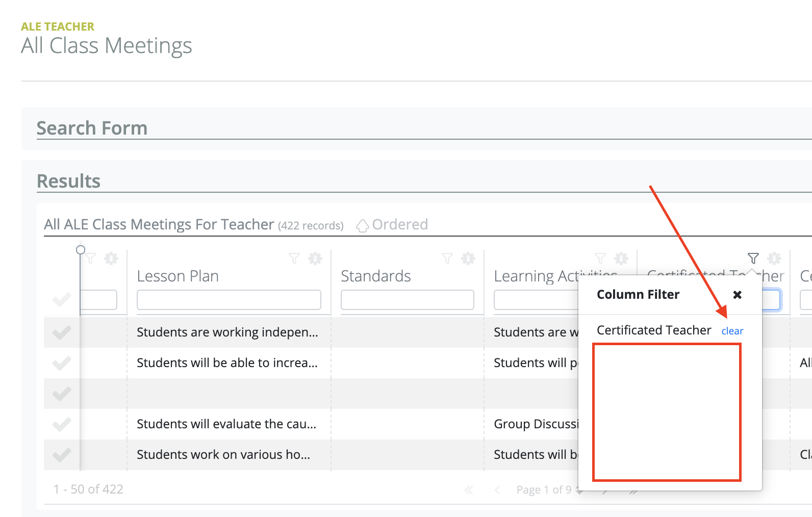Screen dimensions: 812x517
Task: Close the Column Filter popup
Action: click(x=737, y=295)
